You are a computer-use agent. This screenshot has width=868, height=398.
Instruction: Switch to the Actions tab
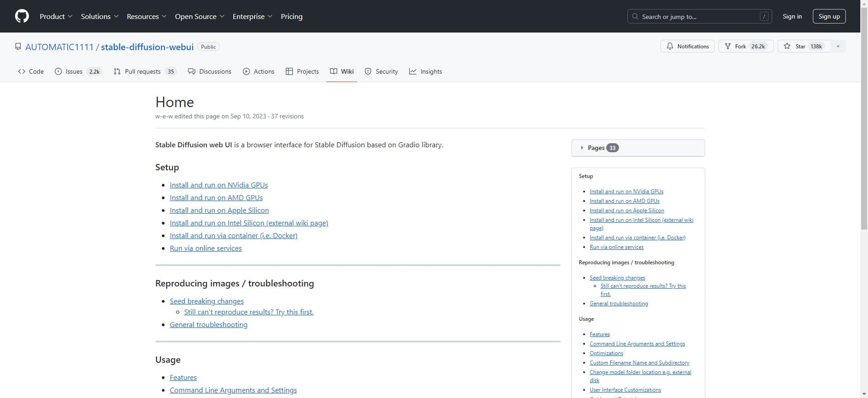pyautogui.click(x=259, y=71)
